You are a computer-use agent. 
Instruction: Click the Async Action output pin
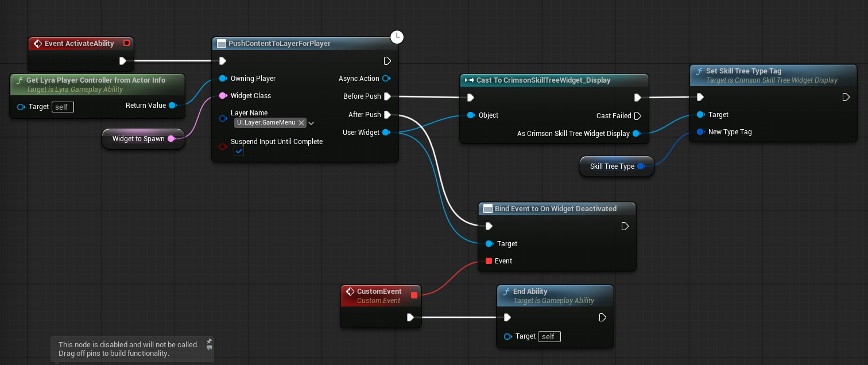[x=386, y=79]
